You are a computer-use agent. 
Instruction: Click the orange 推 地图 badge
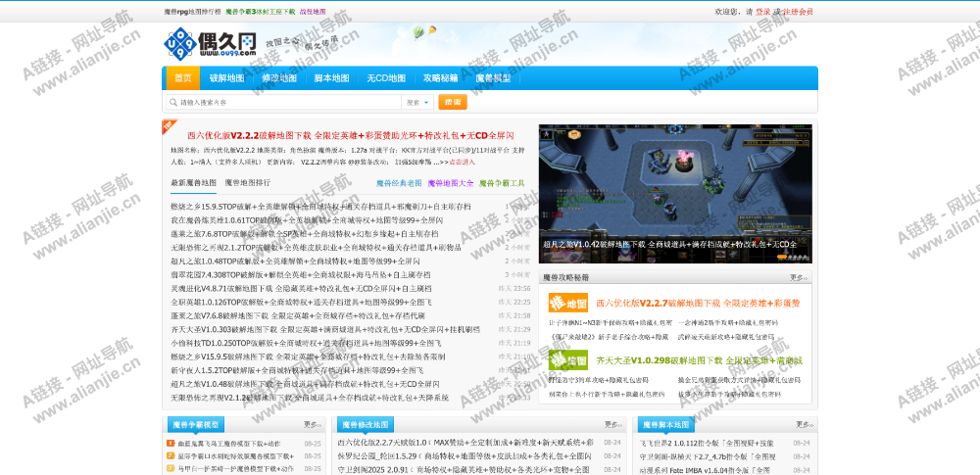tap(568, 304)
